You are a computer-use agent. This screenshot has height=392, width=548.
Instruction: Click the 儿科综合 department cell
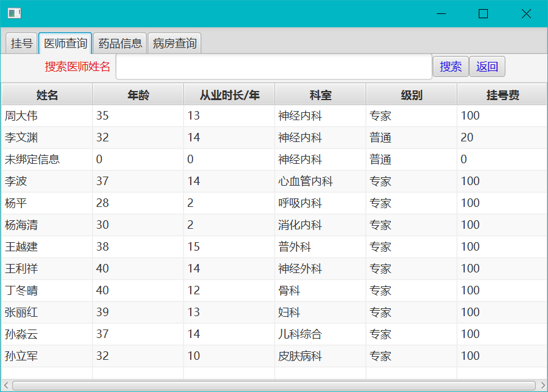(x=320, y=334)
